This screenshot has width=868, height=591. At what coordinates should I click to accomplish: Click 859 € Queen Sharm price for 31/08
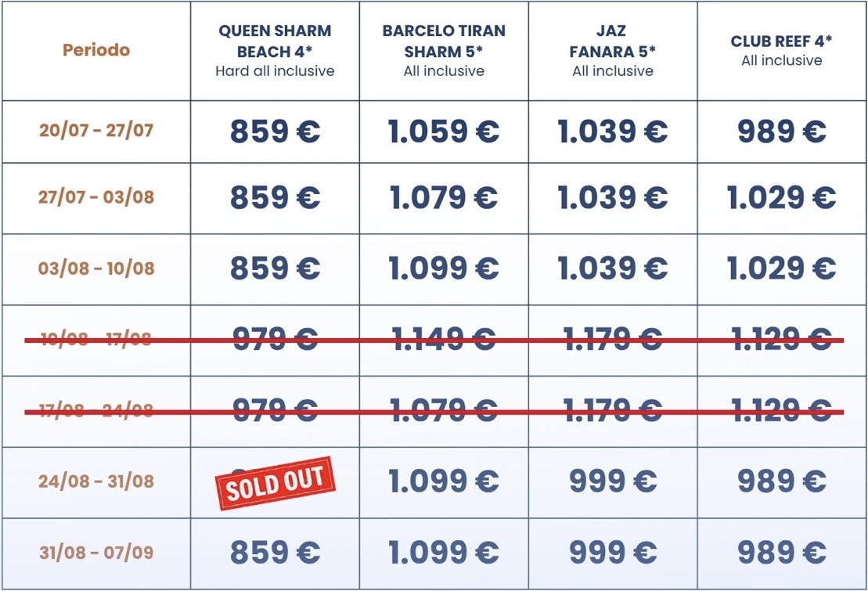(x=275, y=552)
